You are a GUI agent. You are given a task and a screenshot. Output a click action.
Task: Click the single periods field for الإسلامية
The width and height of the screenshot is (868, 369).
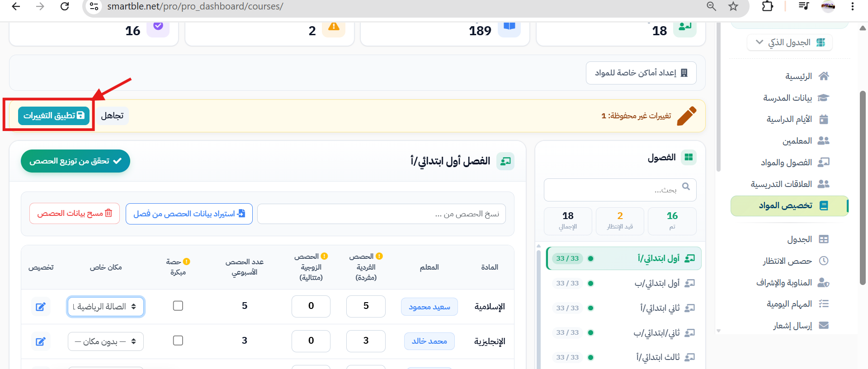pos(366,306)
